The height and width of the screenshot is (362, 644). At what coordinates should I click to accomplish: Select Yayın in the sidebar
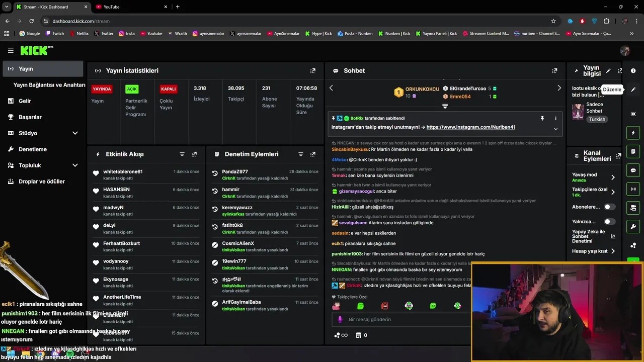point(43,69)
